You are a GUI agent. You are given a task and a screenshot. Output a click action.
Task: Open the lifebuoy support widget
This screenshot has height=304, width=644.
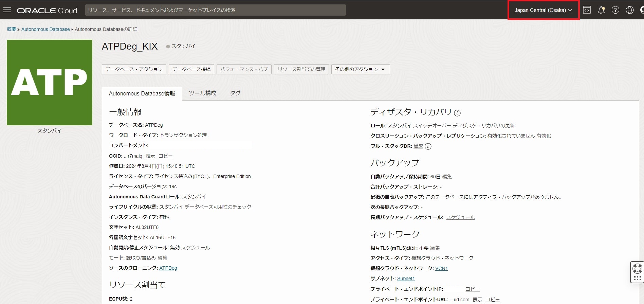pos(637,269)
